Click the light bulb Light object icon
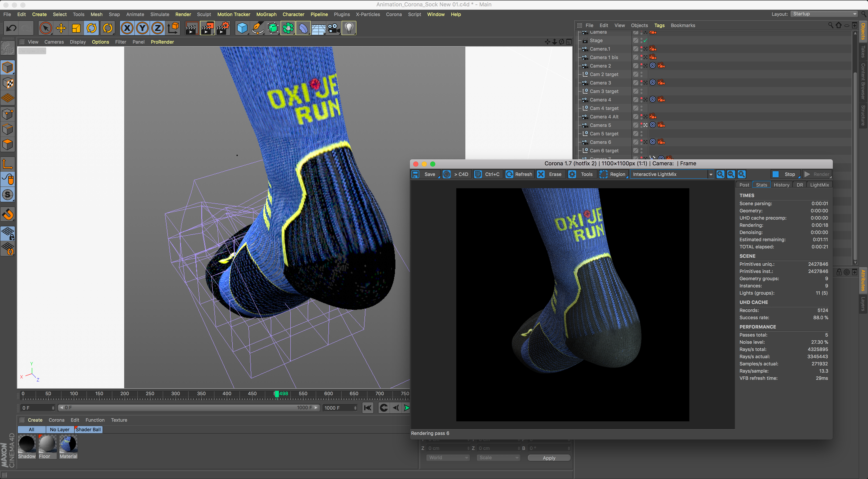The height and width of the screenshot is (479, 868). 349,28
